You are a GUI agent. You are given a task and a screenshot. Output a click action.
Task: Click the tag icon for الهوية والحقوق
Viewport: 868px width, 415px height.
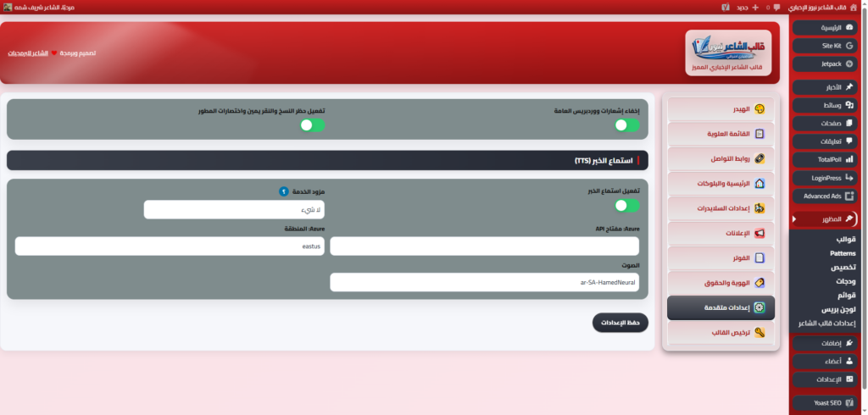tap(759, 283)
